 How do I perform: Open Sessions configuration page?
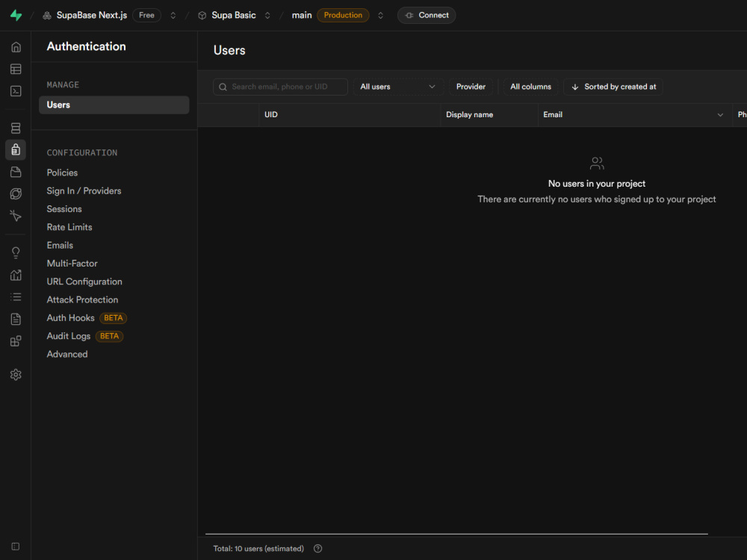[x=64, y=209]
